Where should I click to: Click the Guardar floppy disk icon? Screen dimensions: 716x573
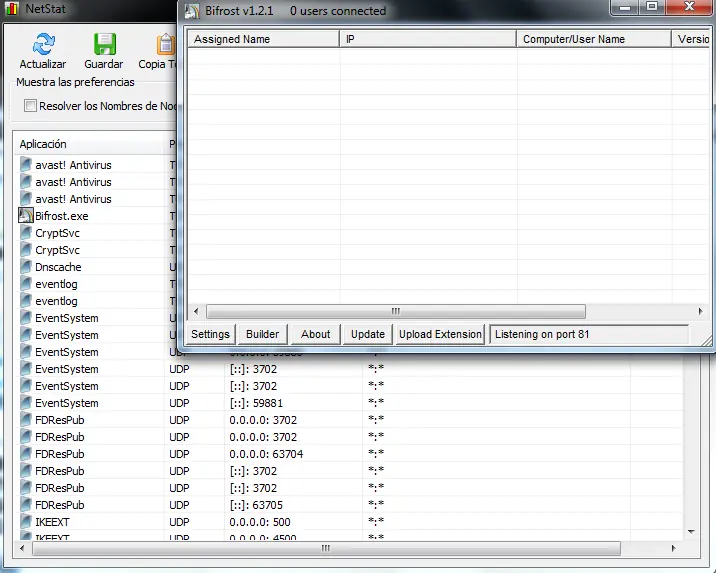(105, 44)
